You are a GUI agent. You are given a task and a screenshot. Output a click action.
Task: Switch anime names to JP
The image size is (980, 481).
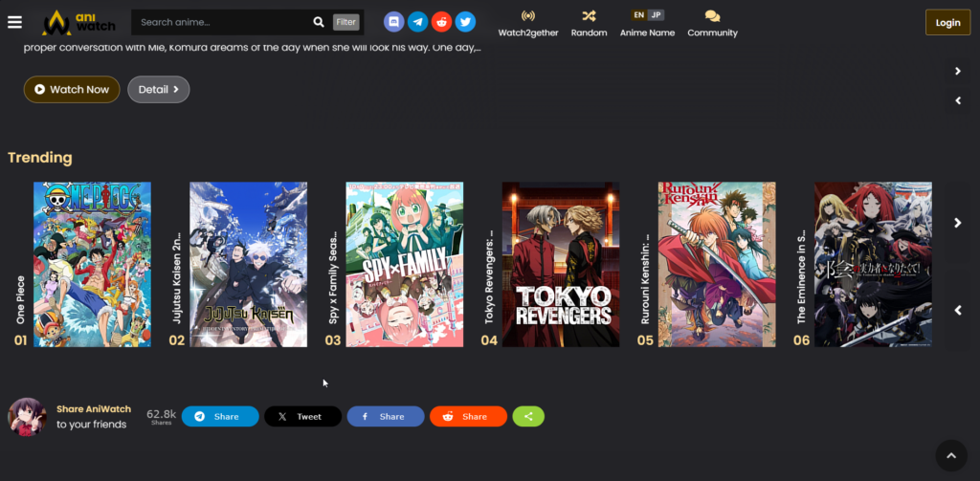coord(656,15)
